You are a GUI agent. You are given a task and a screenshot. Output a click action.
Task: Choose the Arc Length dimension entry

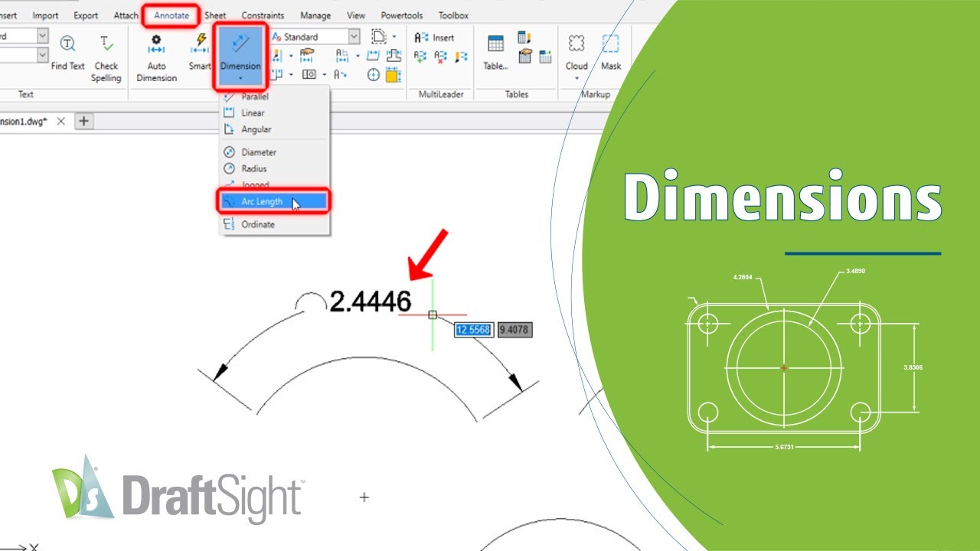[x=274, y=201]
